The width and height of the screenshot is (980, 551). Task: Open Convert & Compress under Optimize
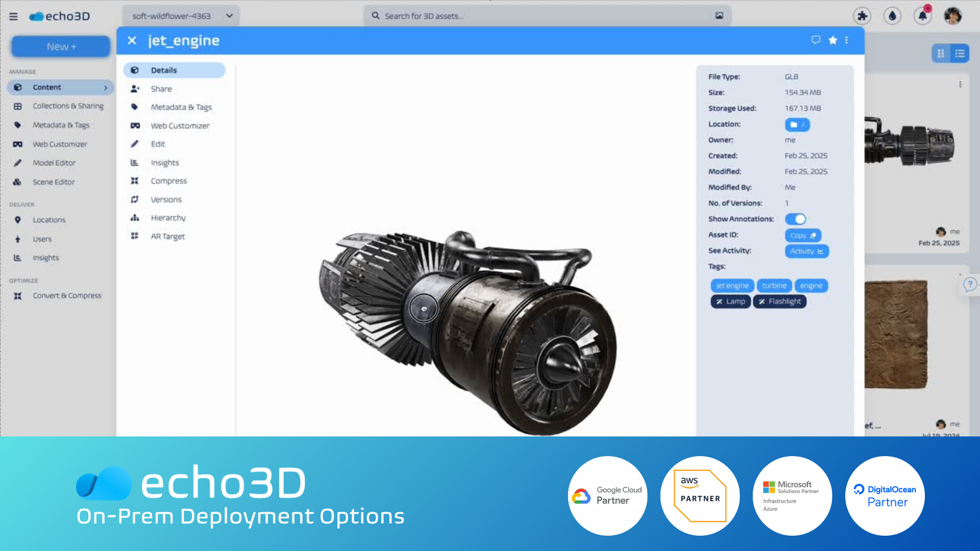tap(67, 295)
